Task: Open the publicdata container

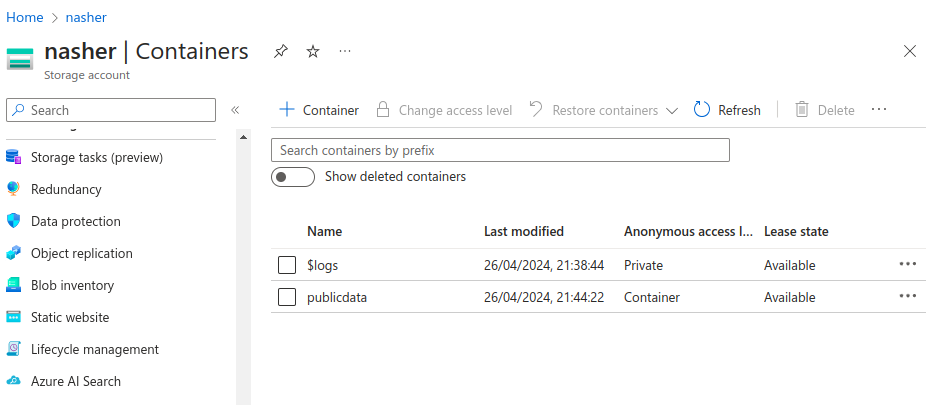Action: click(337, 297)
